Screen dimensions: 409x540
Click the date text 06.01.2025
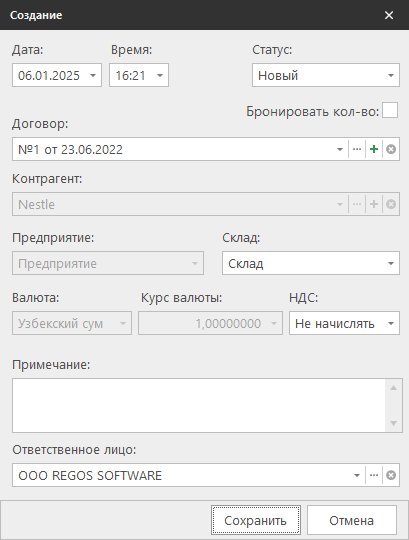coord(49,75)
